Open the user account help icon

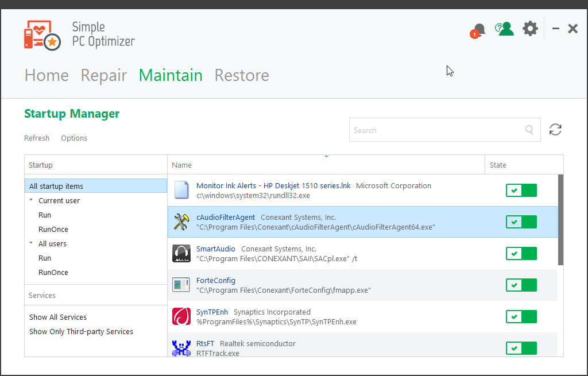click(x=505, y=29)
